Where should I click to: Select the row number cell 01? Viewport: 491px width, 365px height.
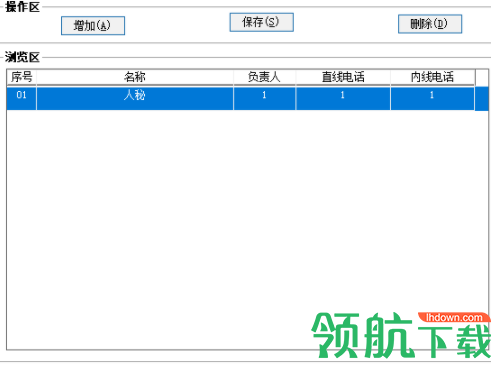(x=22, y=98)
